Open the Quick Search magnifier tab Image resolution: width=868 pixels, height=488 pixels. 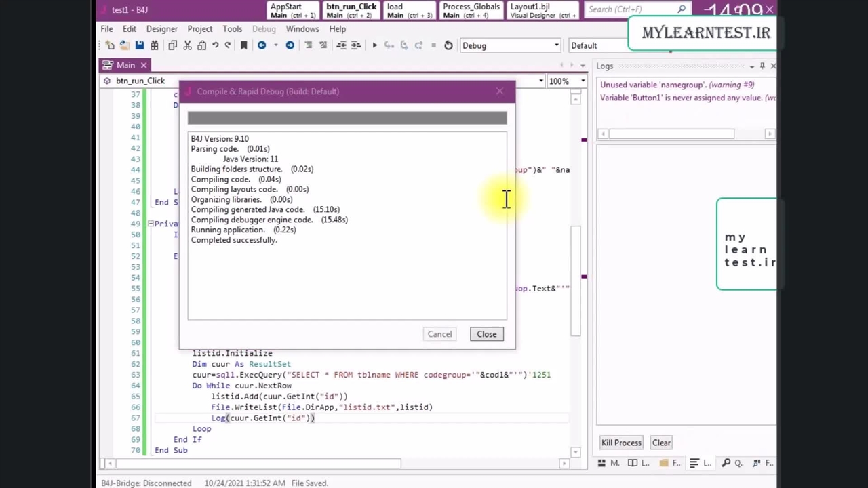click(726, 463)
